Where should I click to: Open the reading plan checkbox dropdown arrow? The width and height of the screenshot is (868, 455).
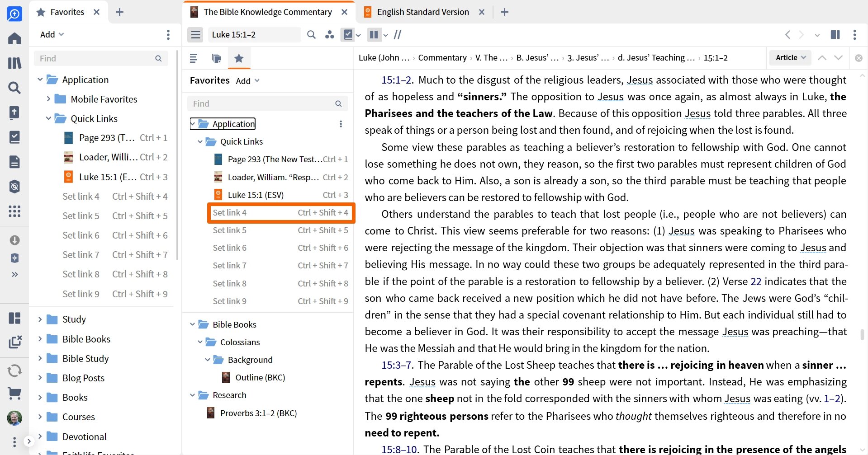point(358,35)
